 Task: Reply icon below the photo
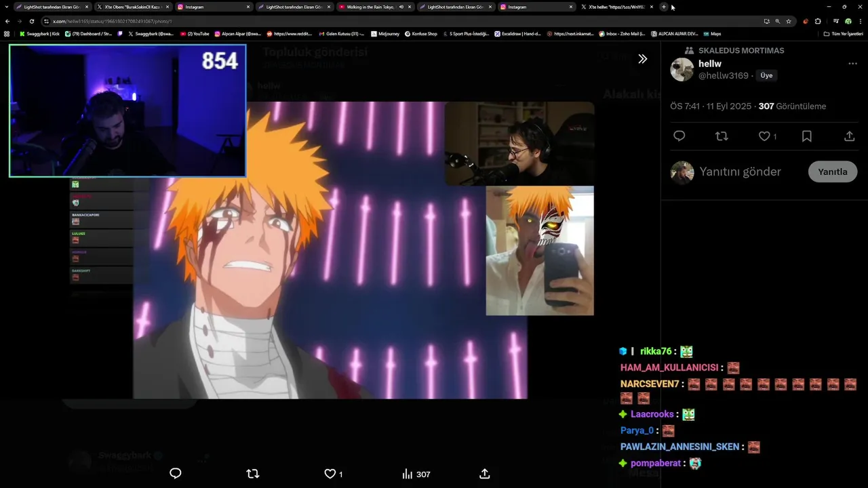click(x=175, y=474)
